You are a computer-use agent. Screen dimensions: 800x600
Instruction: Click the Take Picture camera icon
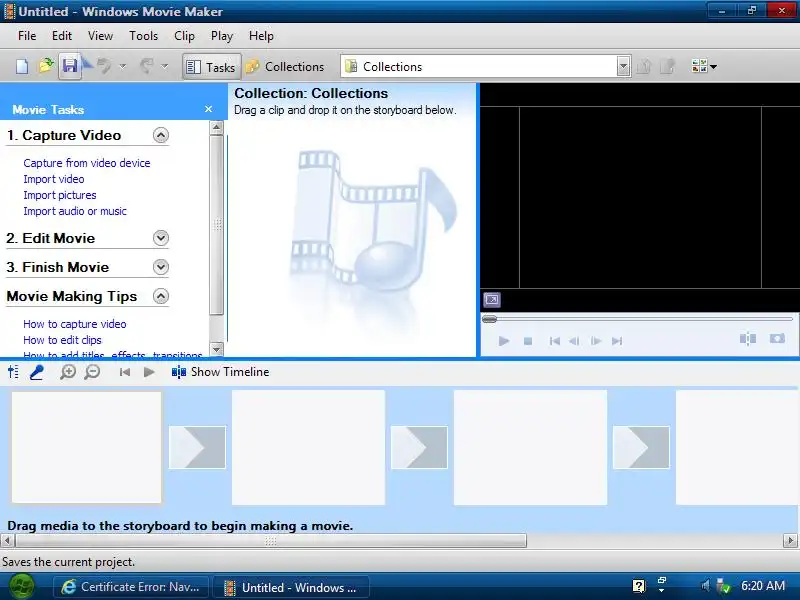[x=777, y=339]
